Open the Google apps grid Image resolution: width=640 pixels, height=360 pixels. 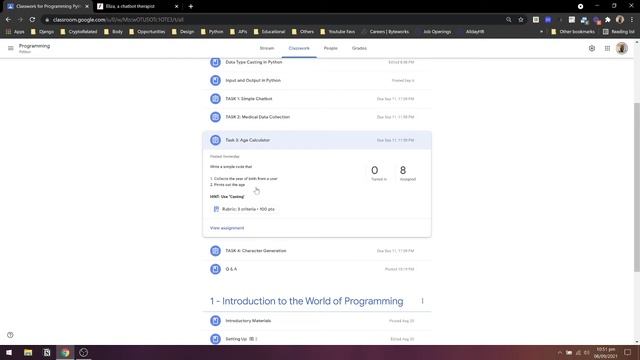coord(607,48)
